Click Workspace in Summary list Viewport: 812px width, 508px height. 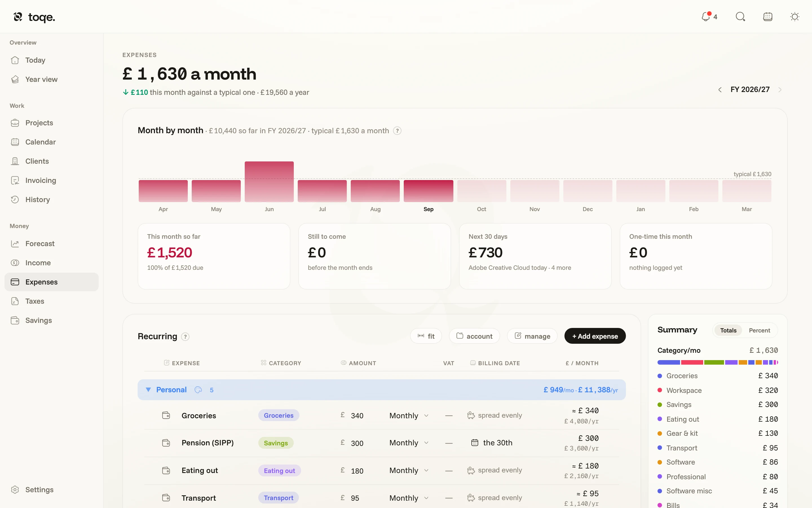[717, 390]
